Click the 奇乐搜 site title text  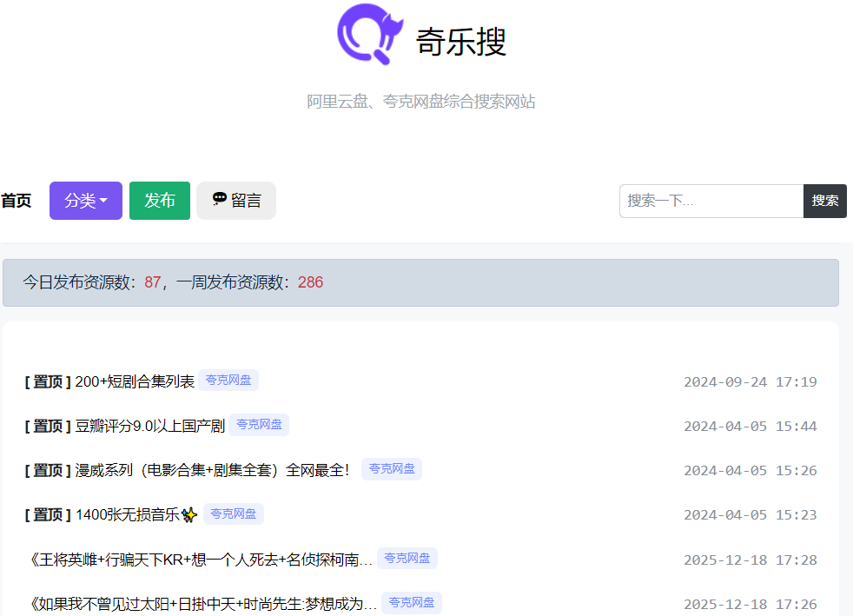pos(460,42)
